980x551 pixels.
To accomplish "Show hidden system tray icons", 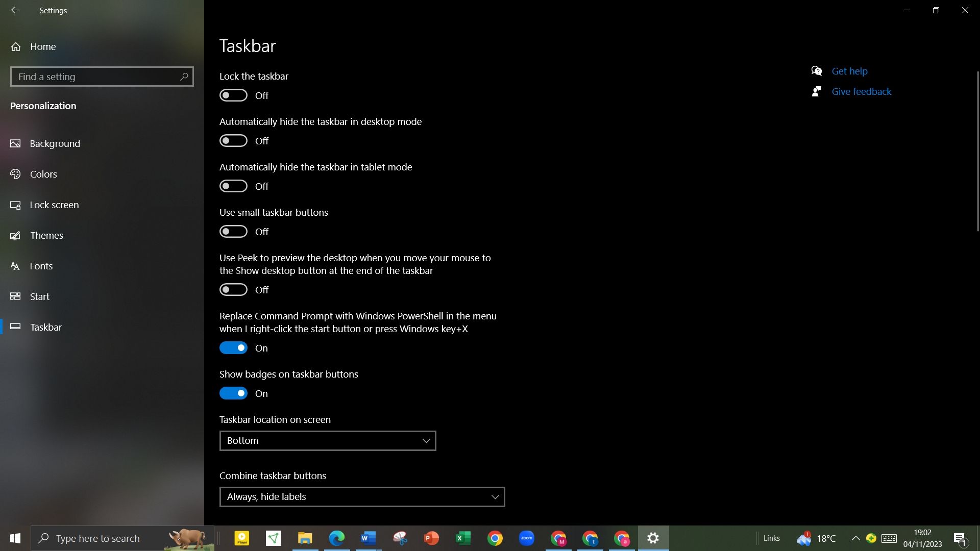I will coord(856,538).
